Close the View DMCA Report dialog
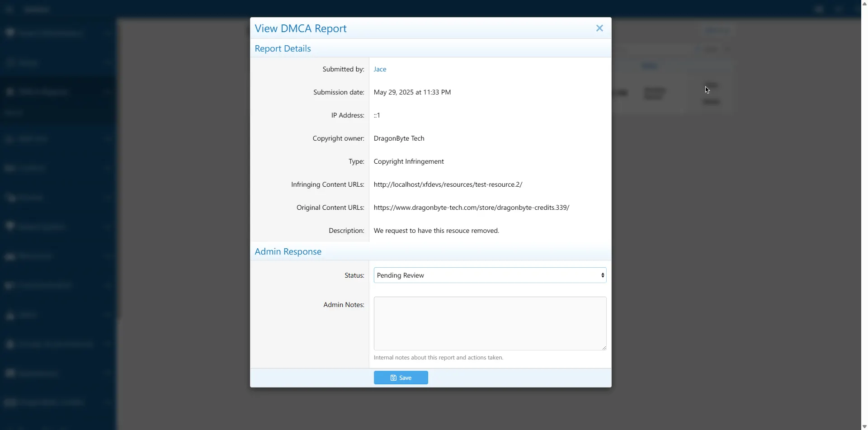The image size is (868, 430). click(x=599, y=28)
